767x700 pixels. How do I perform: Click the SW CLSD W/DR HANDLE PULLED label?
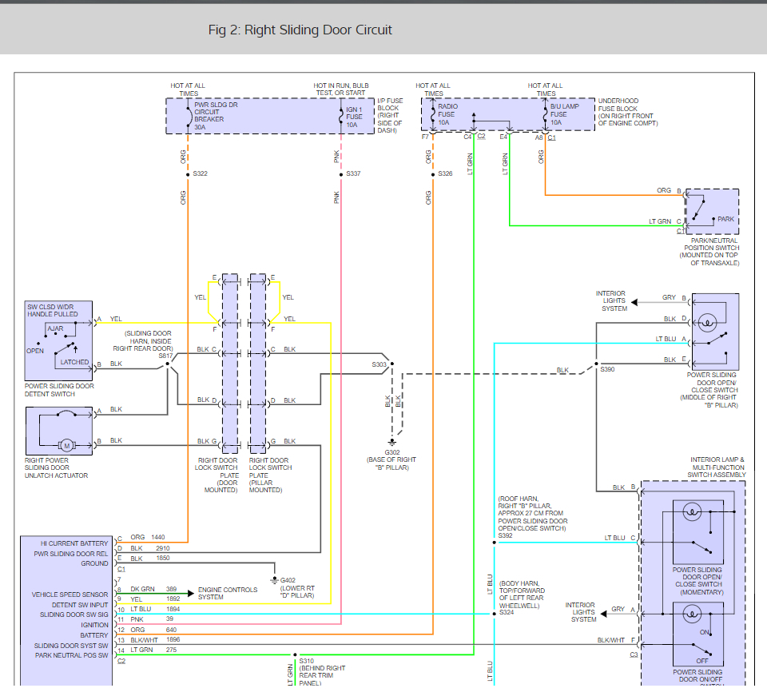[53, 311]
